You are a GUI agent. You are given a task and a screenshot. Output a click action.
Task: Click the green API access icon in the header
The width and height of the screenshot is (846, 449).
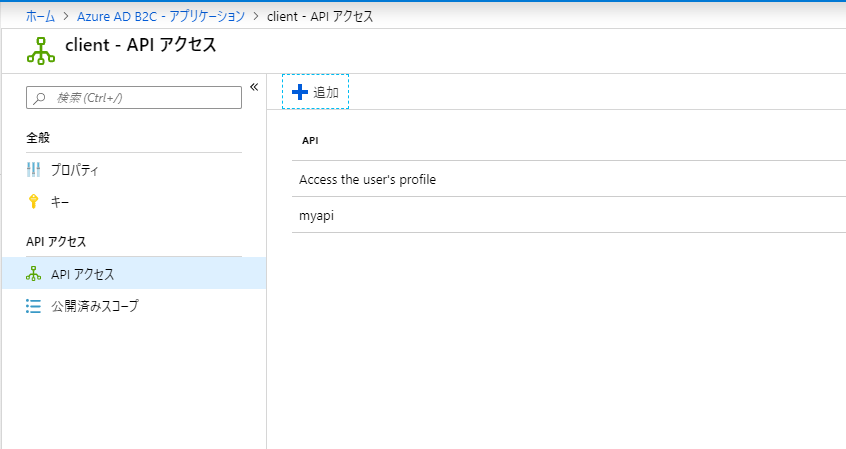41,51
